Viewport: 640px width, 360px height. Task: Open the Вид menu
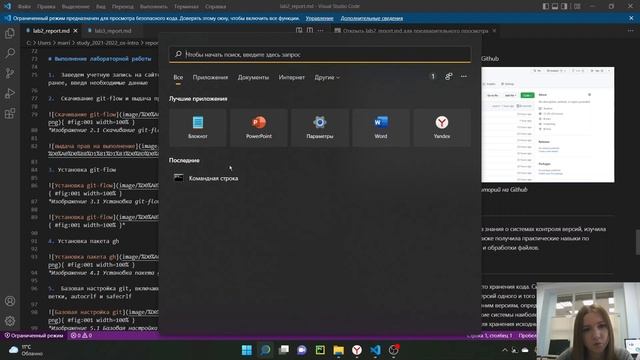click(101, 7)
